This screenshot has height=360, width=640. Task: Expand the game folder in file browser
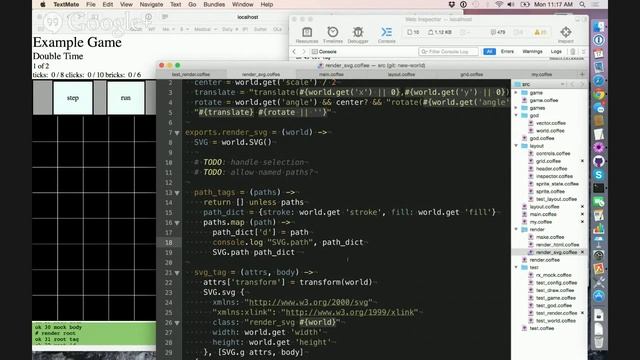(x=516, y=93)
